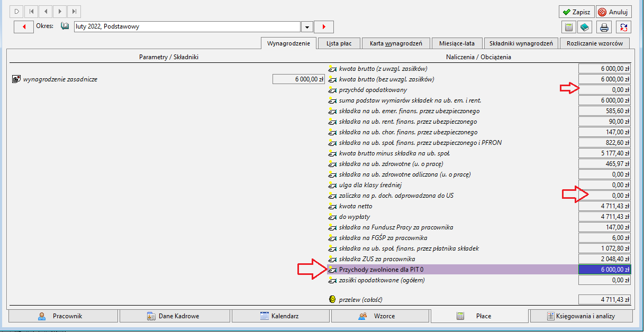Select the składka na ub. chor. finans. przez ubezpieczonego label
Screen dimensions: 644x332
point(409,132)
